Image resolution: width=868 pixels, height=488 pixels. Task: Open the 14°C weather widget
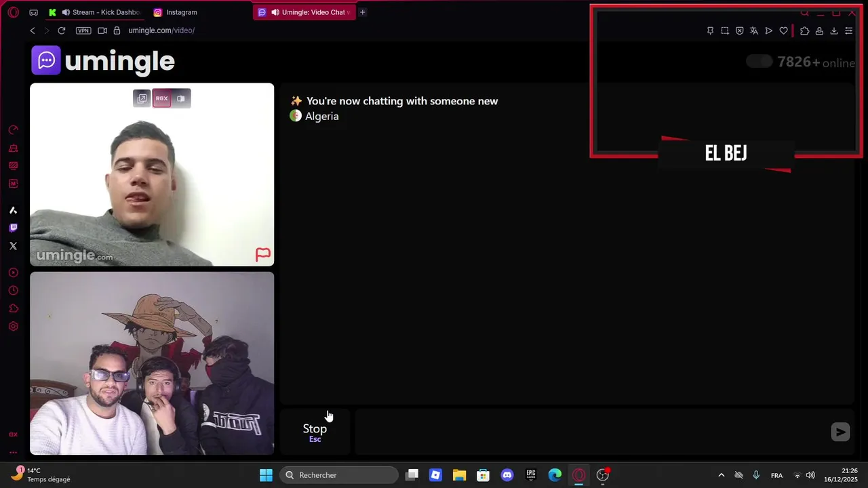[x=41, y=474]
